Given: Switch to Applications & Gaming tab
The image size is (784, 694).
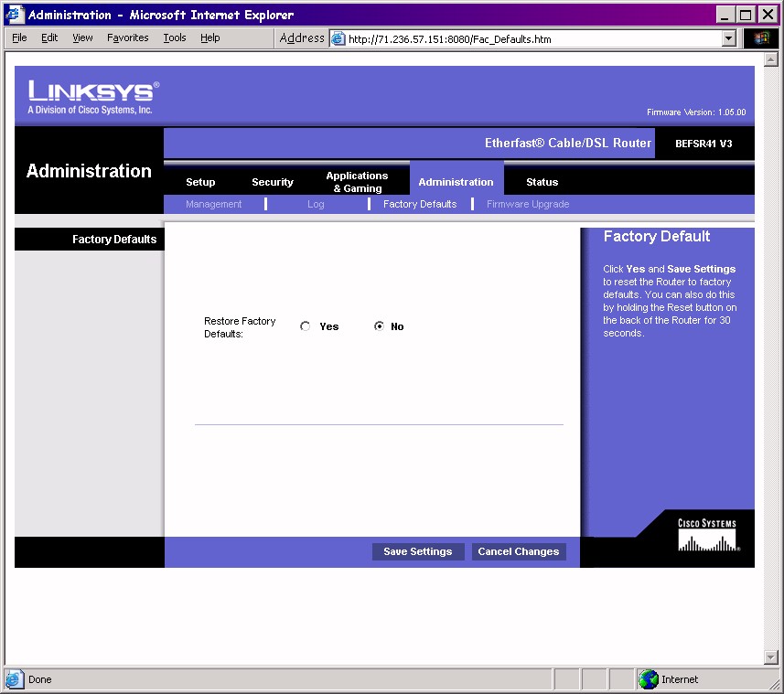Looking at the screenshot, I should pyautogui.click(x=357, y=182).
